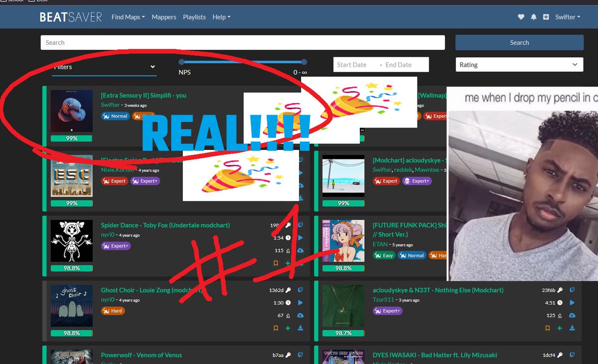Click the Start Date field
Image resolution: width=598 pixels, height=364 pixels.
point(352,65)
